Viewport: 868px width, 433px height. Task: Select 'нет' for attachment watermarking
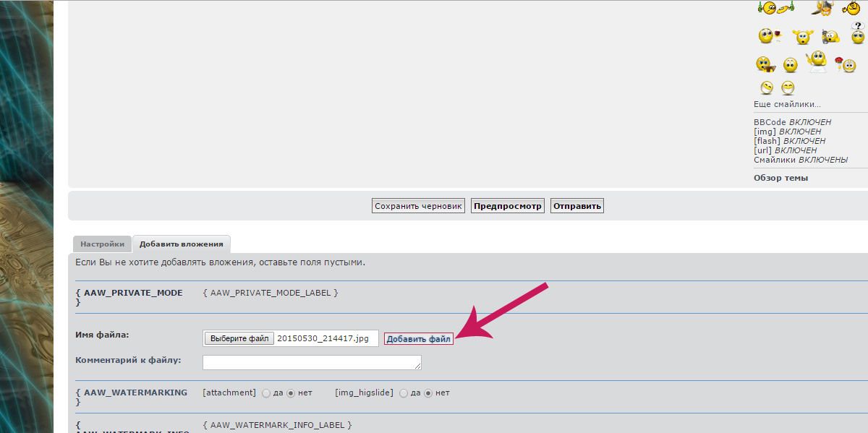click(x=291, y=393)
